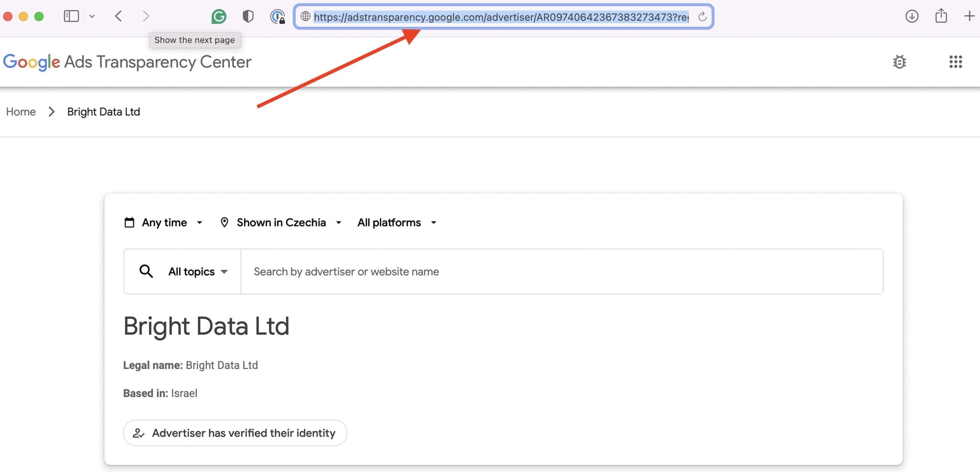980x472 pixels.
Task: Click the back navigation arrow
Action: [118, 16]
